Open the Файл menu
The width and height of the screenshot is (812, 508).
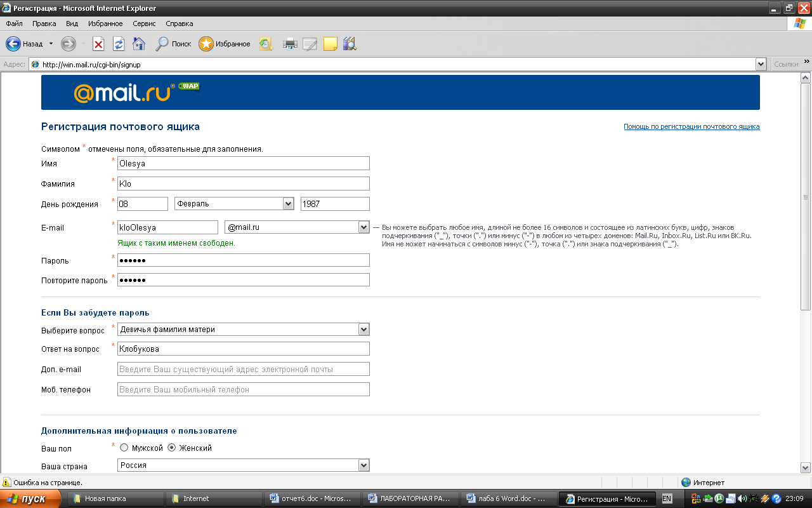[14, 23]
